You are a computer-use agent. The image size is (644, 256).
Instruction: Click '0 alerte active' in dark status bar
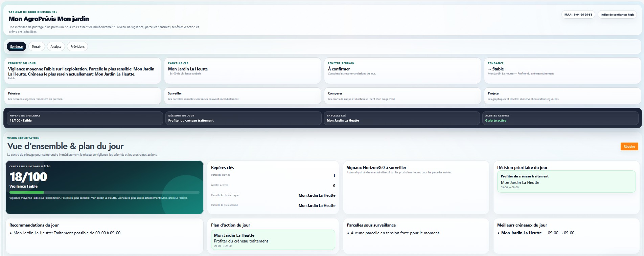pyautogui.click(x=496, y=121)
